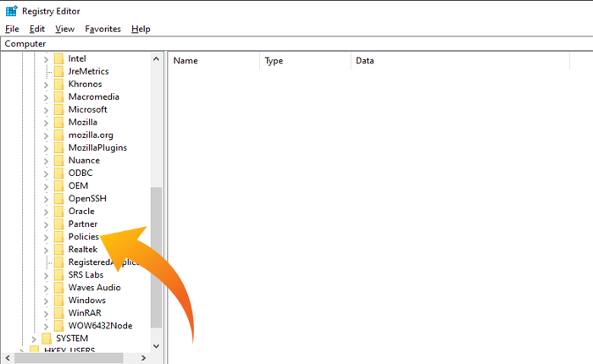Open the Favorites menu
This screenshot has width=593, height=364.
tap(103, 29)
